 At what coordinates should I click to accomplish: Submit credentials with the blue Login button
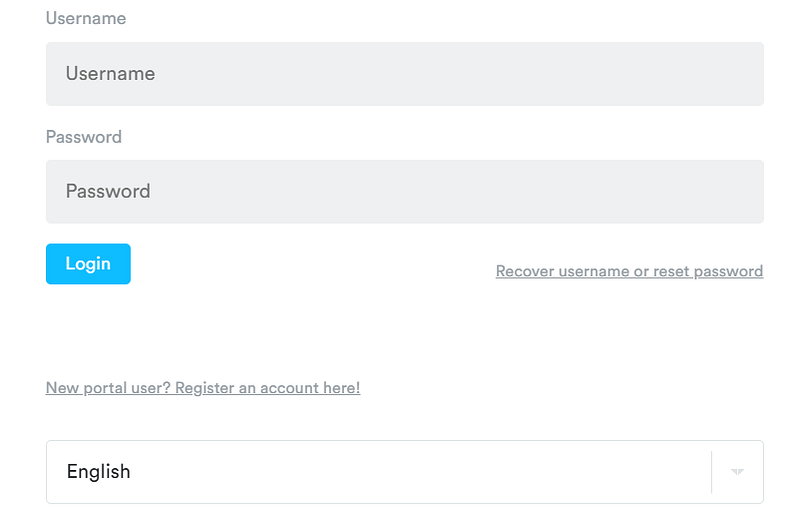coord(88,264)
